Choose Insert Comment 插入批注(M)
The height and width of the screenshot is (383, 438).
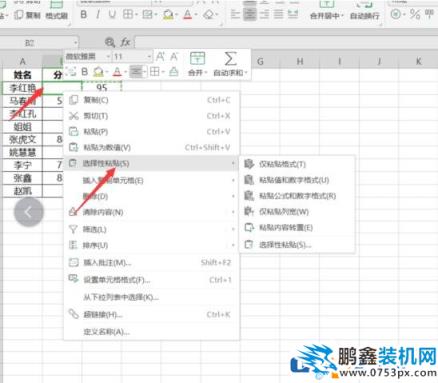(151, 263)
